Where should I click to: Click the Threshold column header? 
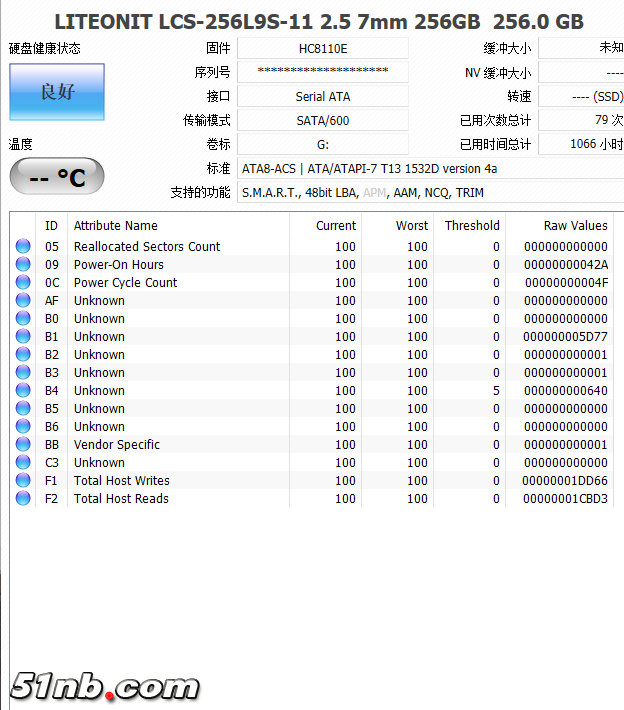pos(472,225)
